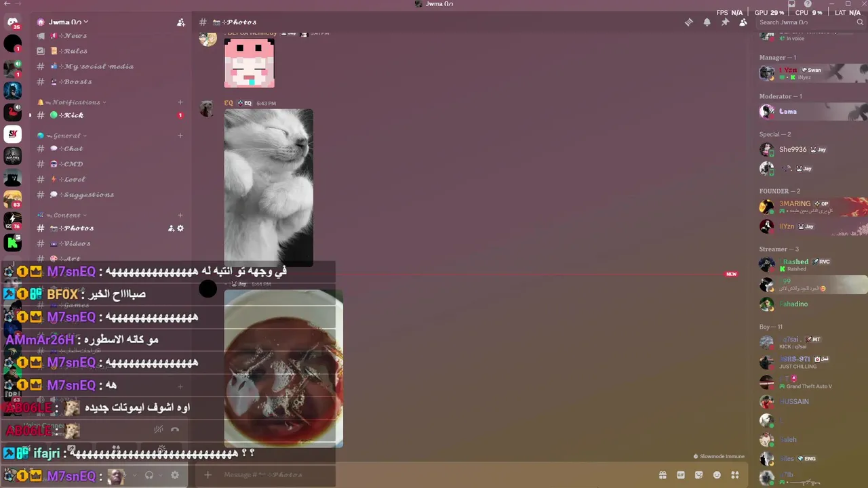Open the sleeping cat photo
The width and height of the screenshot is (868, 488).
[269, 188]
